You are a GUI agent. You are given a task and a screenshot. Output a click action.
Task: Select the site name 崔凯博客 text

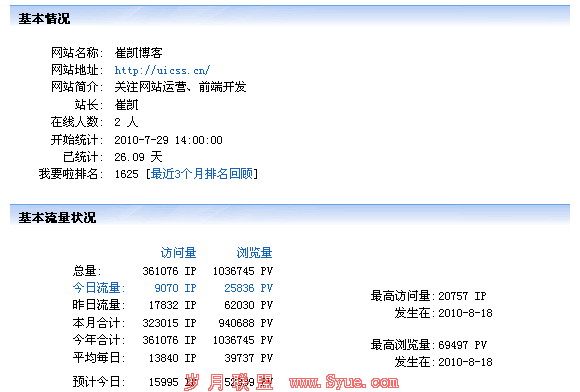click(138, 53)
